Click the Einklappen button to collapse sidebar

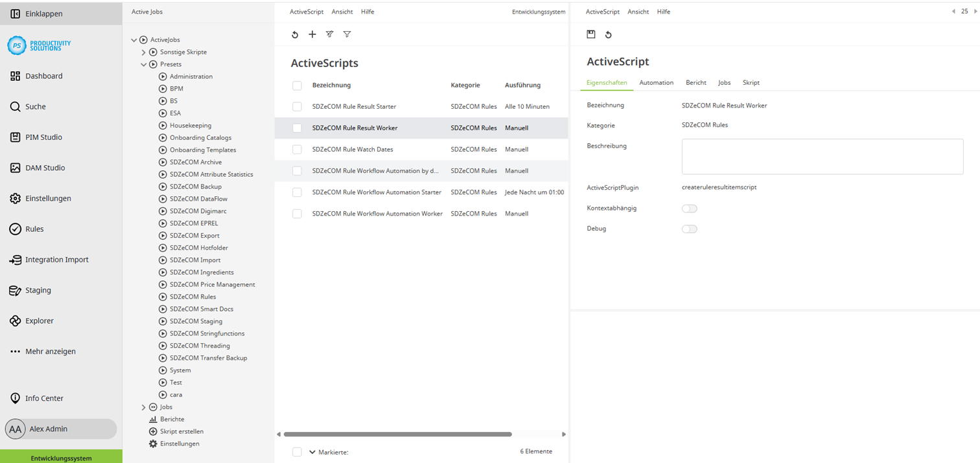[x=43, y=14]
